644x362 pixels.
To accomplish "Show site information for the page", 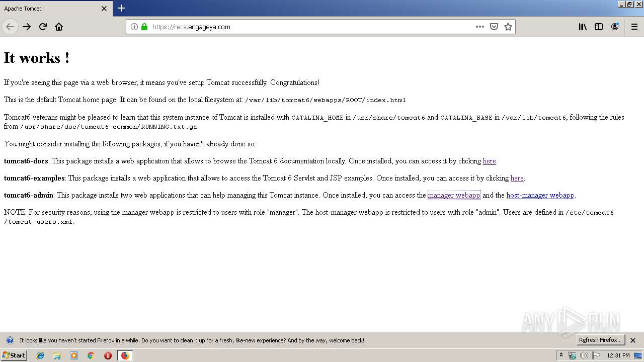I will 134,27.
